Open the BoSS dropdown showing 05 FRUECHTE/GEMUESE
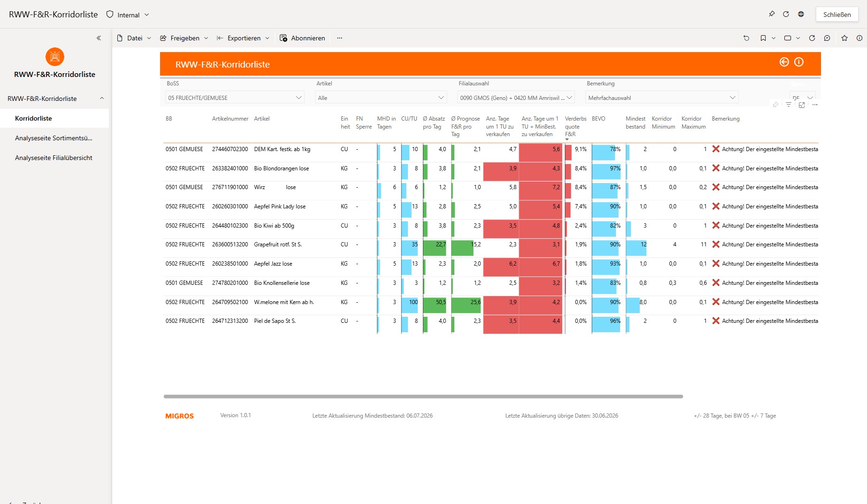This screenshot has height=504, width=867. (235, 98)
